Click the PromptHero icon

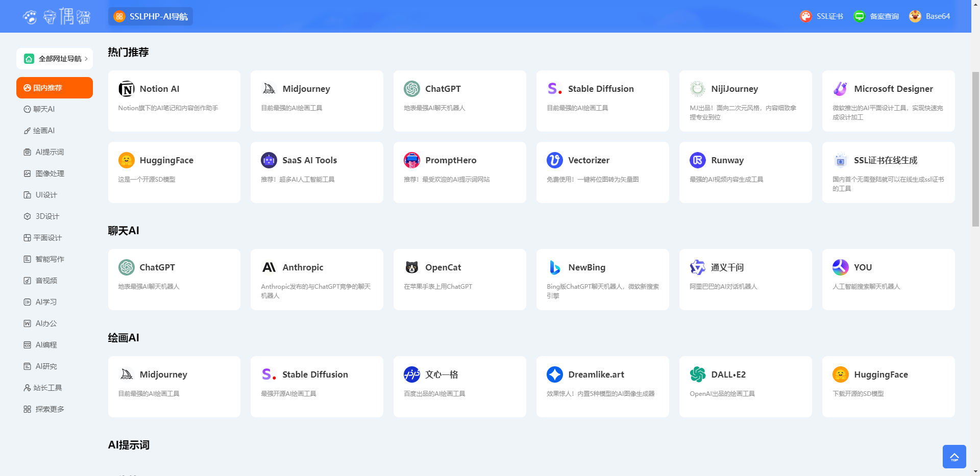tap(412, 160)
